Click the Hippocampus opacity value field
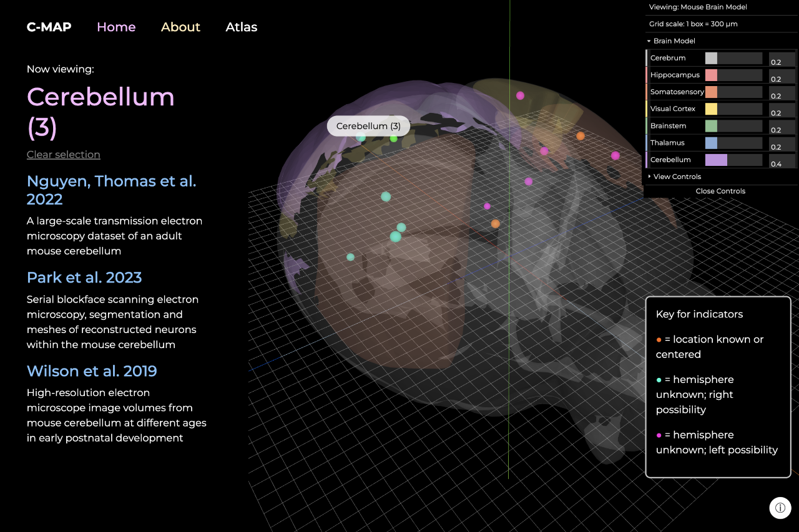The height and width of the screenshot is (532, 799). (x=782, y=75)
